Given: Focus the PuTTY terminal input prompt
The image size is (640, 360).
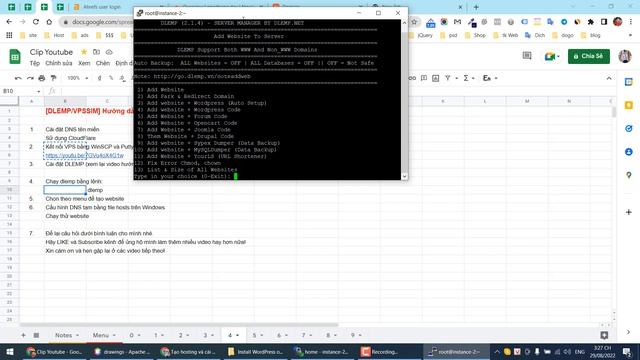Looking at the screenshot, I should tap(236, 176).
